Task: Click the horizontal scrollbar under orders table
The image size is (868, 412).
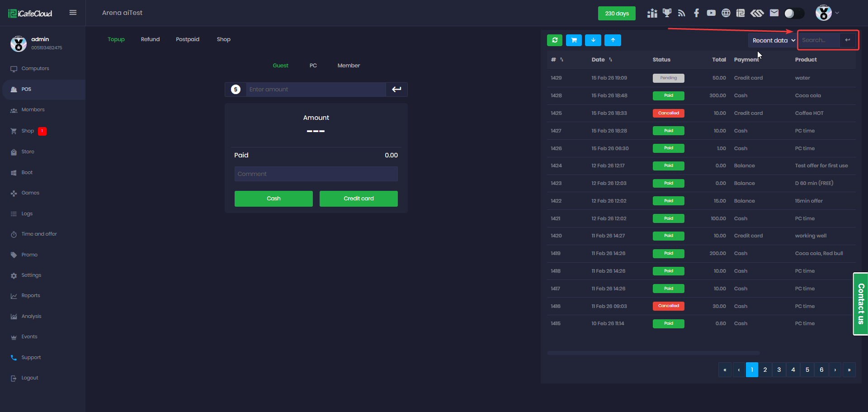Action: [653, 353]
